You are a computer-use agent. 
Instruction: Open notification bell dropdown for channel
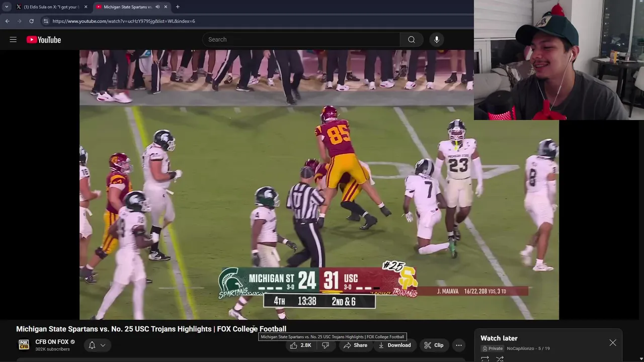(x=97, y=345)
